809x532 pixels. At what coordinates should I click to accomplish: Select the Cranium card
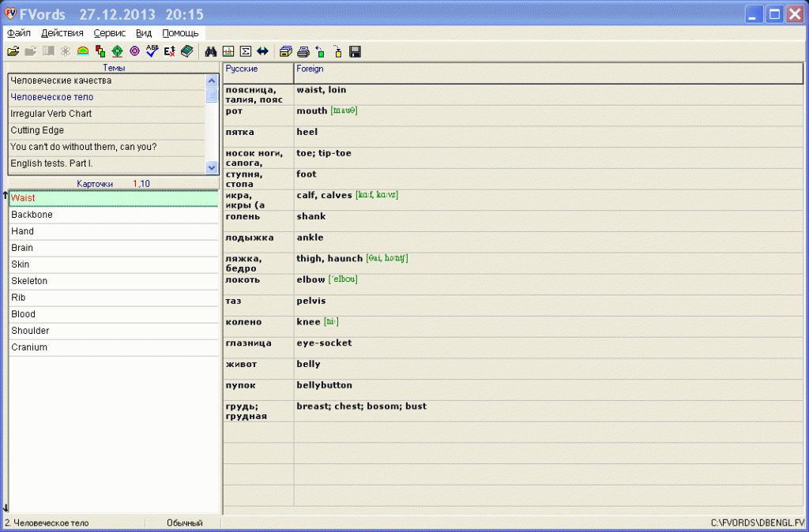point(29,347)
